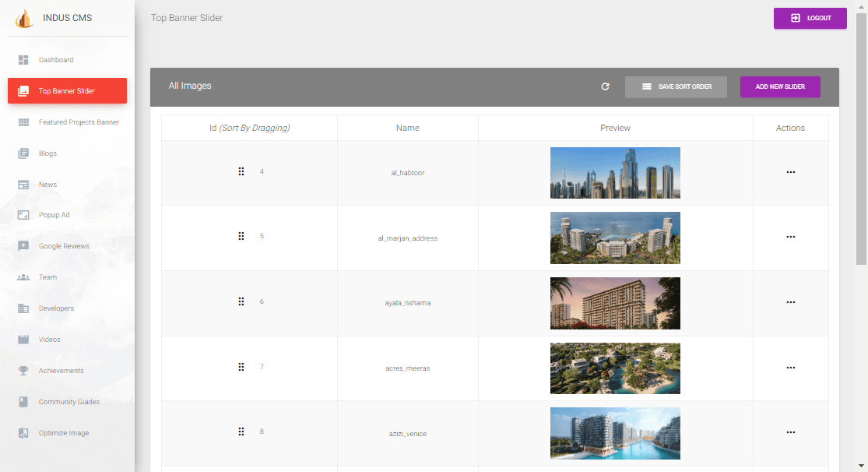Go to Google Reviews page
This screenshot has height=472, width=868.
(x=64, y=246)
